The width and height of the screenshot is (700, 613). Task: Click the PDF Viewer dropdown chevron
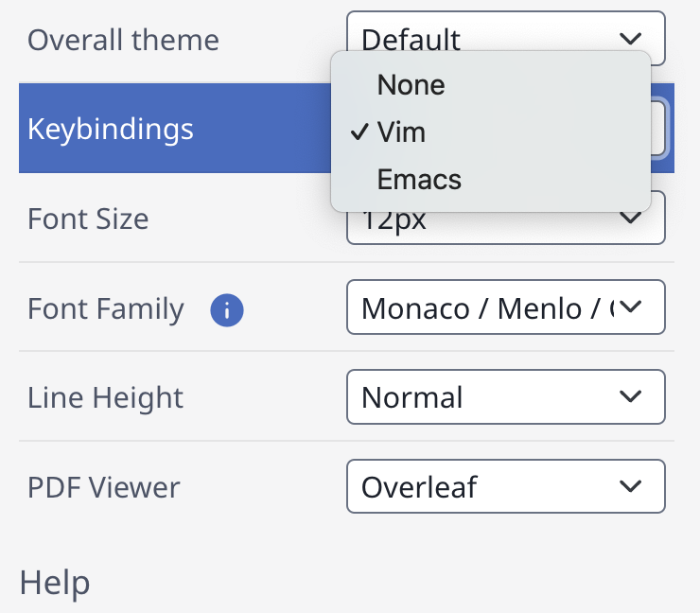(x=630, y=486)
